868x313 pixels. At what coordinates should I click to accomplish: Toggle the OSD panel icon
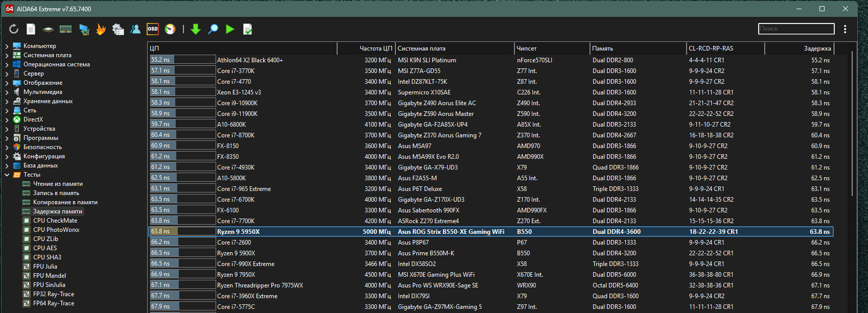[153, 29]
